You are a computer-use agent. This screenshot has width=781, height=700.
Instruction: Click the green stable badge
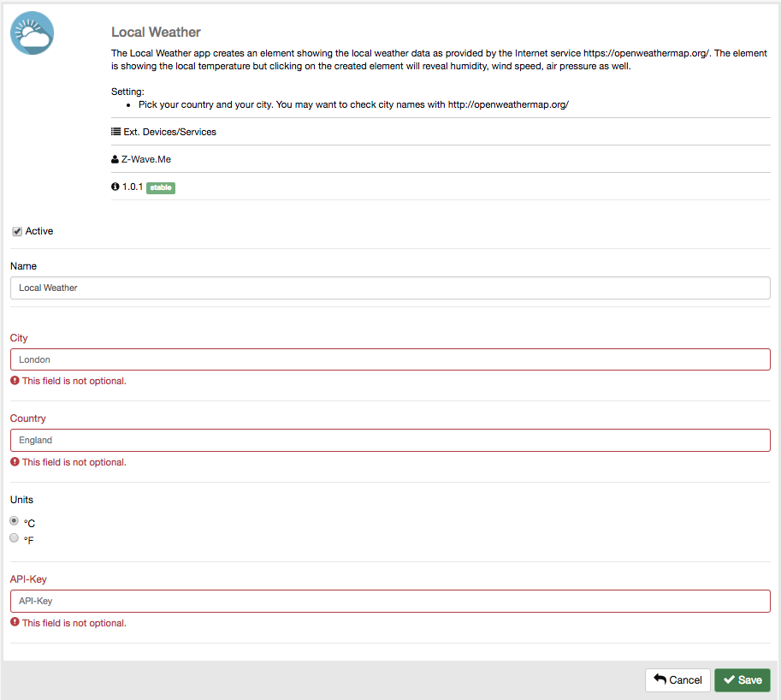(x=161, y=187)
